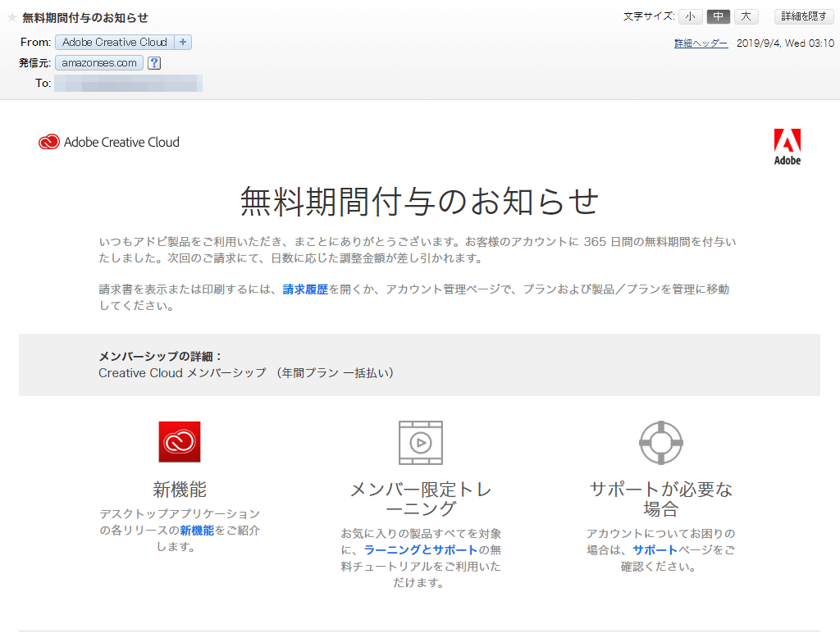Click the 発信元: label

pos(34,63)
